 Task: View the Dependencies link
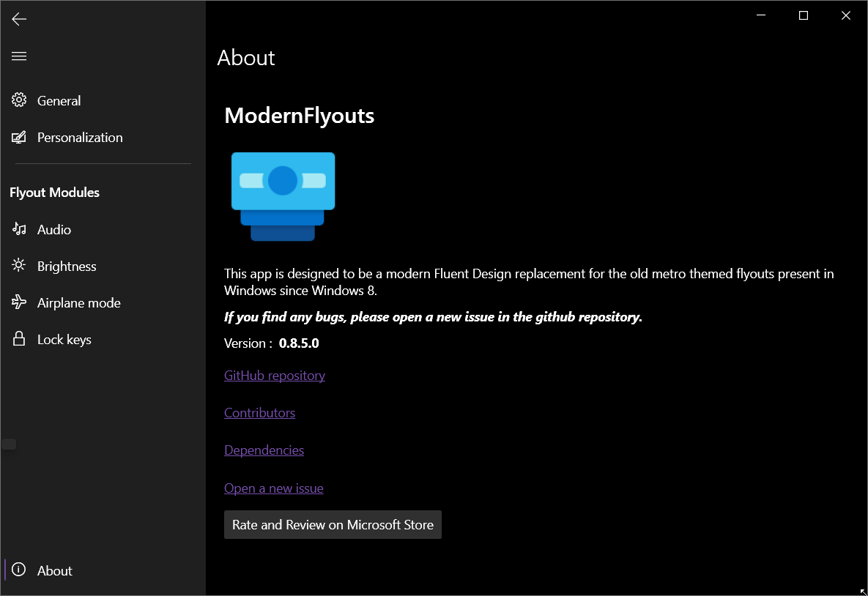pos(264,450)
